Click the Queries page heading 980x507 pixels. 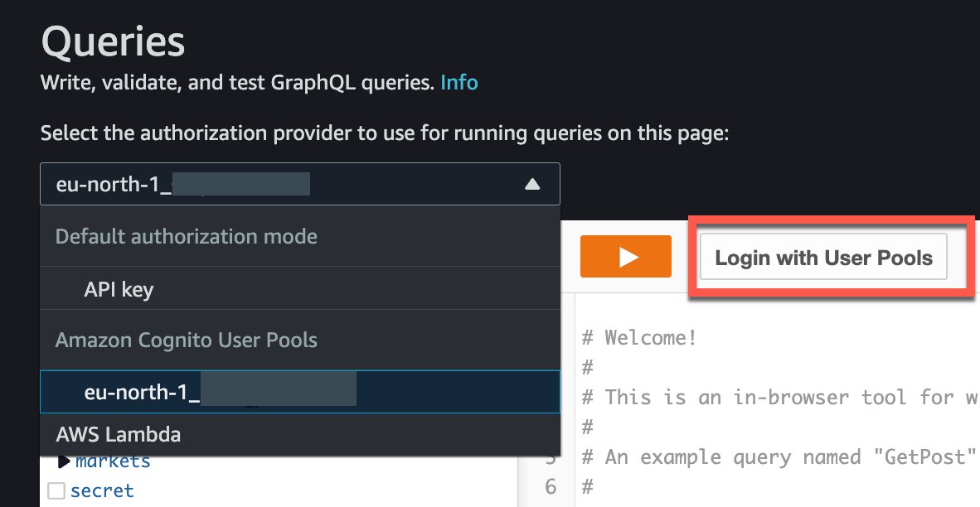point(113,41)
